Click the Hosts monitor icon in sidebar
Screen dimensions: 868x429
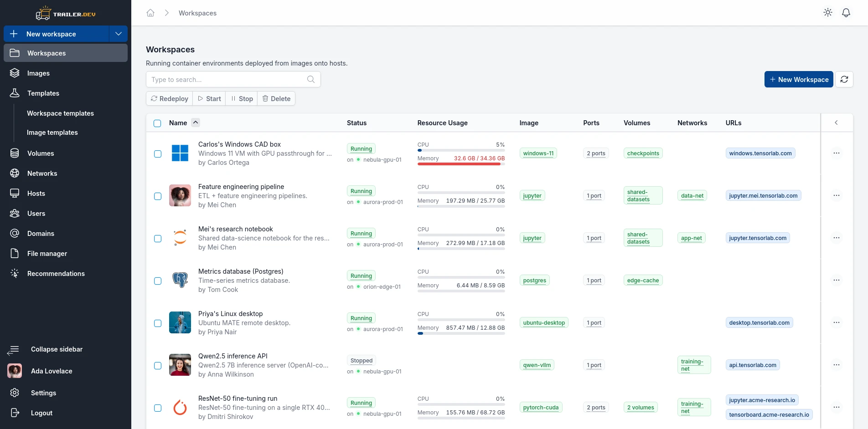(15, 193)
